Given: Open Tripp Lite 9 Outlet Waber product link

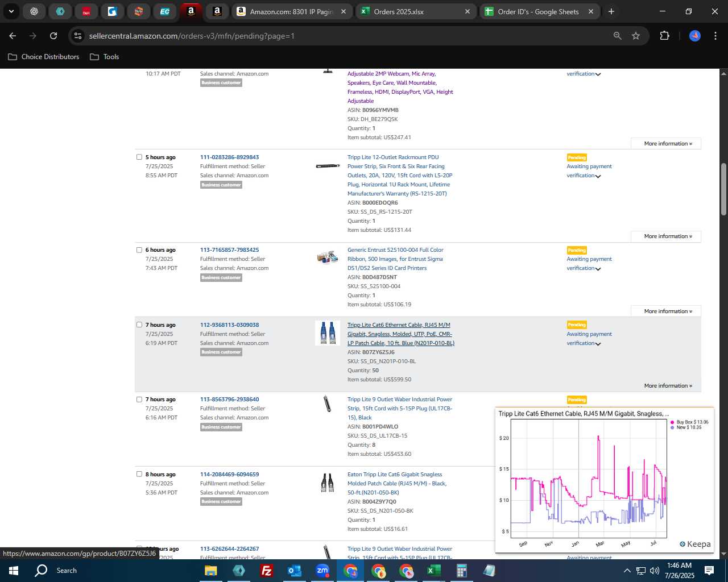Looking at the screenshot, I should pyautogui.click(x=400, y=408).
